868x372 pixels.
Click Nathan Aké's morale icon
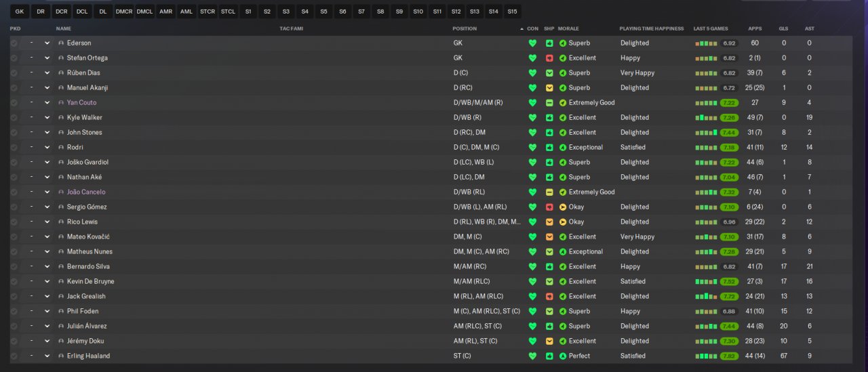[x=563, y=177]
